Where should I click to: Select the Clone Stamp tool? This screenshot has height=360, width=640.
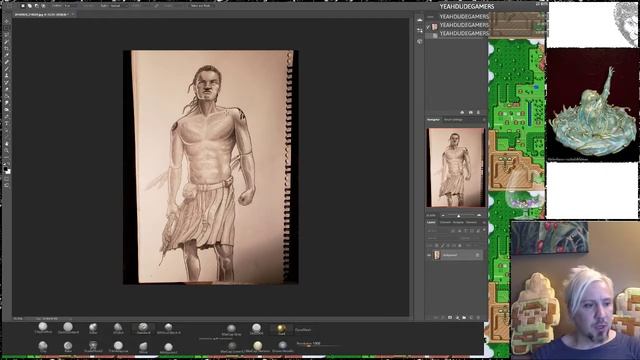[6, 76]
